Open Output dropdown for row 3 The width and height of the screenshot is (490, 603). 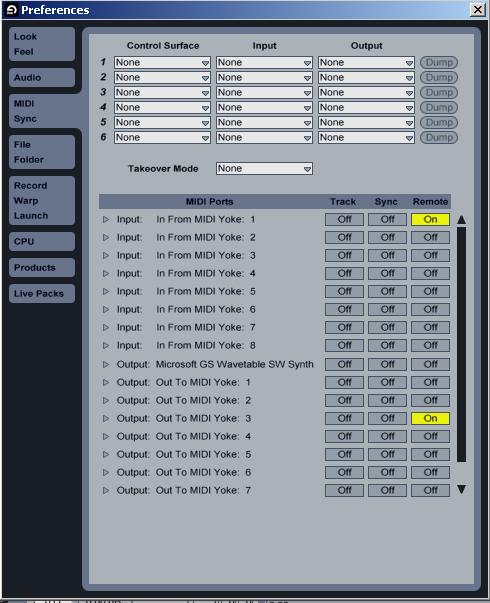pos(366,93)
